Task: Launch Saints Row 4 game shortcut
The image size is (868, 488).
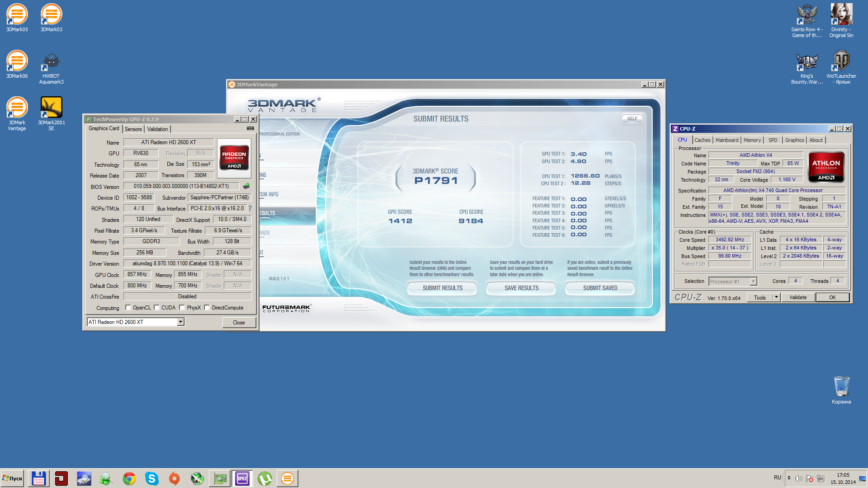Action: 807,20
